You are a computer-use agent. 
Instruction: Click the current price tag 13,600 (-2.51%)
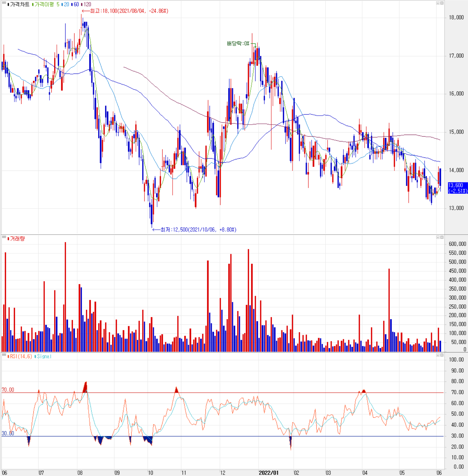click(x=458, y=188)
